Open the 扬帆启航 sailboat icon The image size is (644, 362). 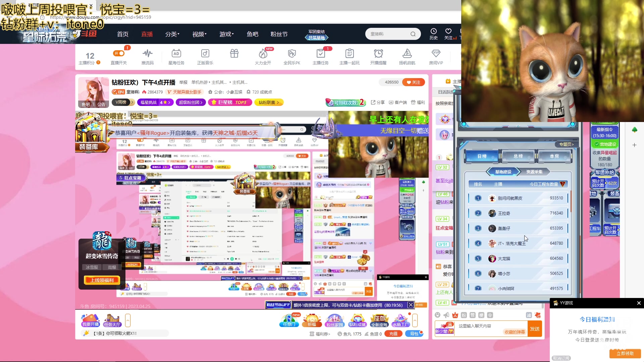click(x=407, y=53)
